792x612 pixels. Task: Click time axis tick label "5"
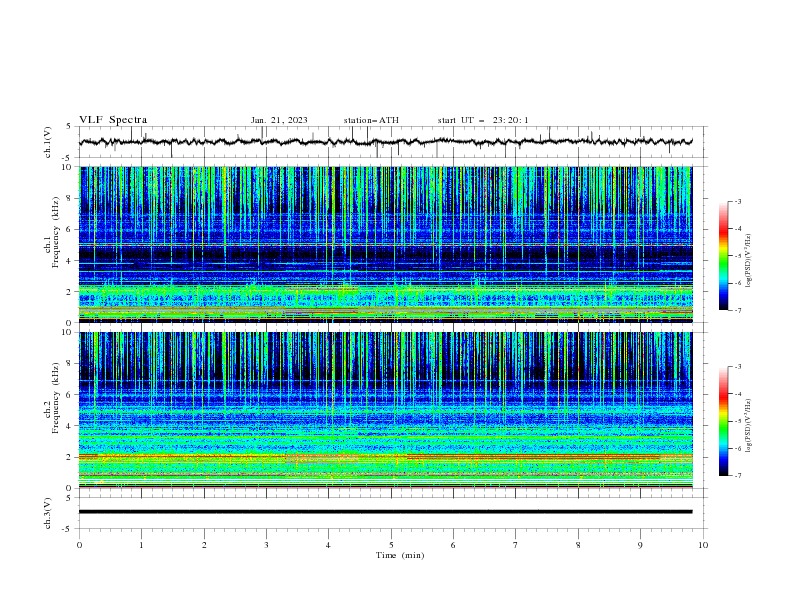(391, 545)
